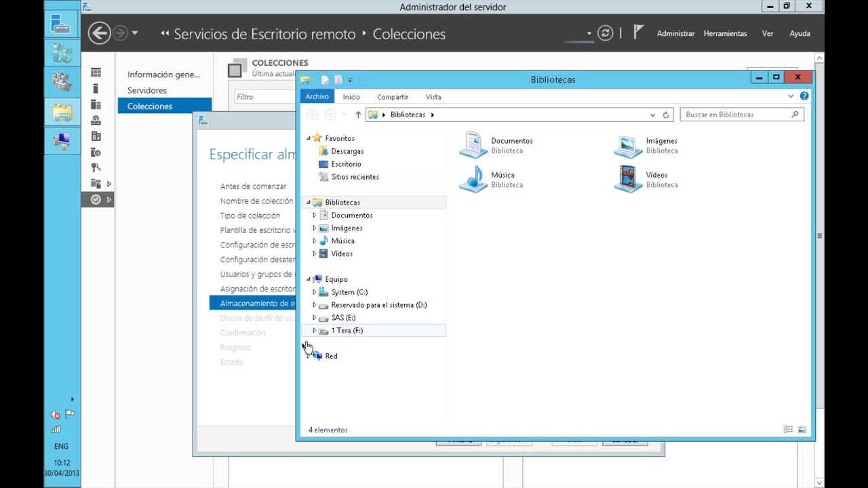Select Almacenamiento step in the wizard
This screenshot has width=868, height=488.
pyautogui.click(x=253, y=304)
